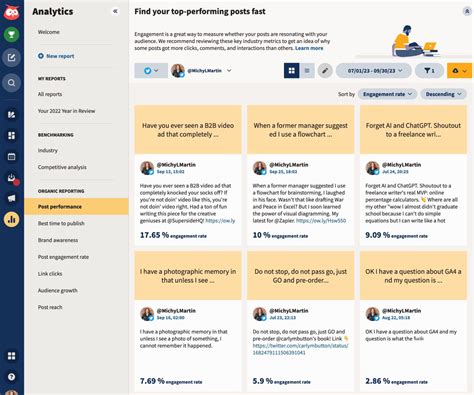Screen dimensions: 474x395
Task: Open the compose post icon
Action: pos(12,57)
